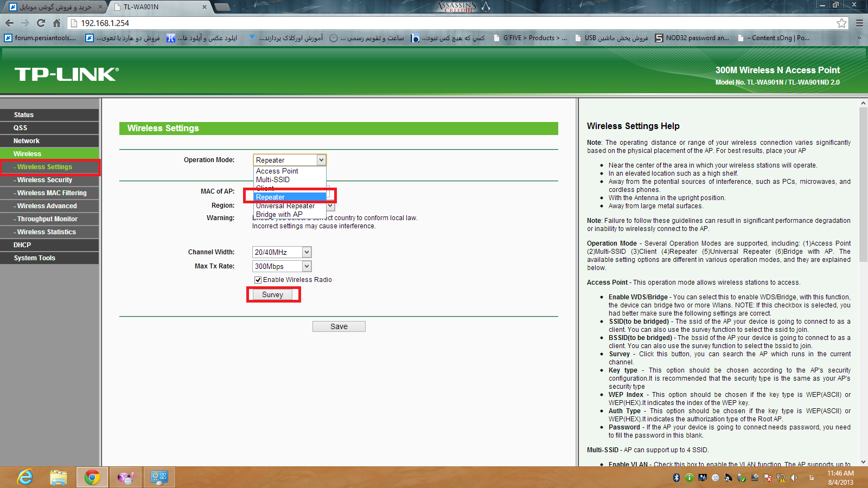Screen dimensions: 868x488
Task: Bookmark this page with the star icon
Action: pyautogui.click(x=841, y=23)
